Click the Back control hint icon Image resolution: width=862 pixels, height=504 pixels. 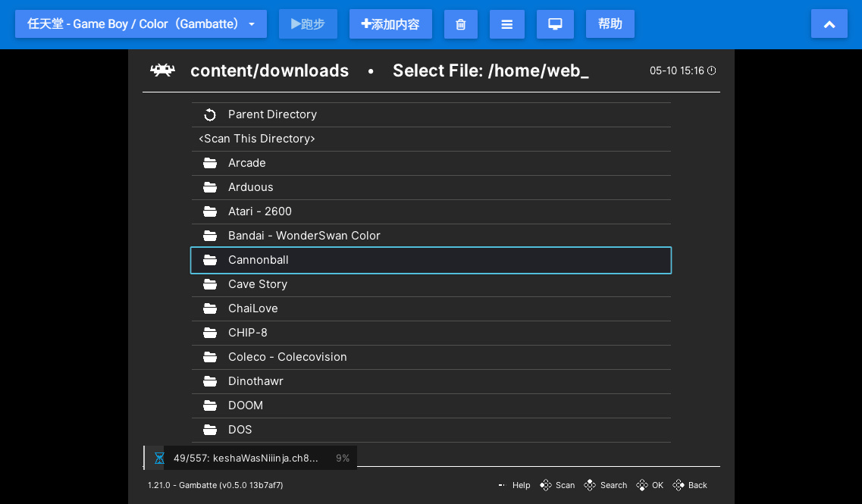click(x=679, y=485)
